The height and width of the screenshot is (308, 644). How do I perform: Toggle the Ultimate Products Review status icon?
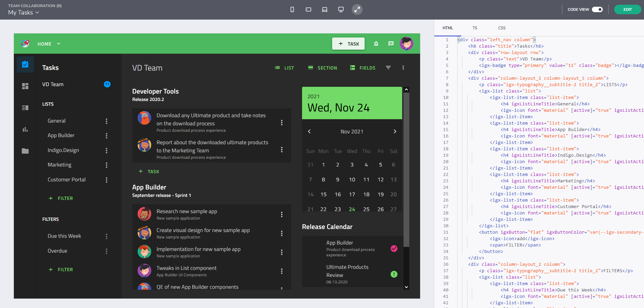click(394, 274)
